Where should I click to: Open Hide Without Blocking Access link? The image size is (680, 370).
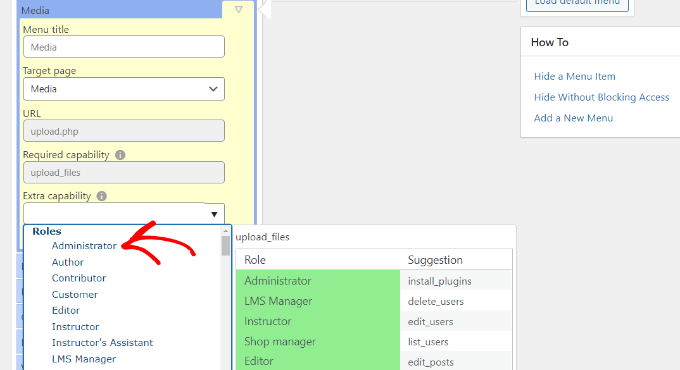pos(602,97)
